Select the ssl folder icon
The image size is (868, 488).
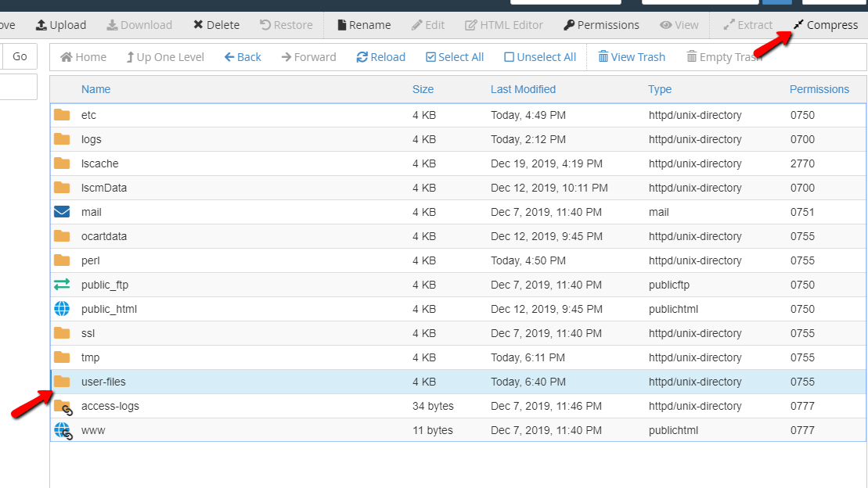[x=62, y=333]
